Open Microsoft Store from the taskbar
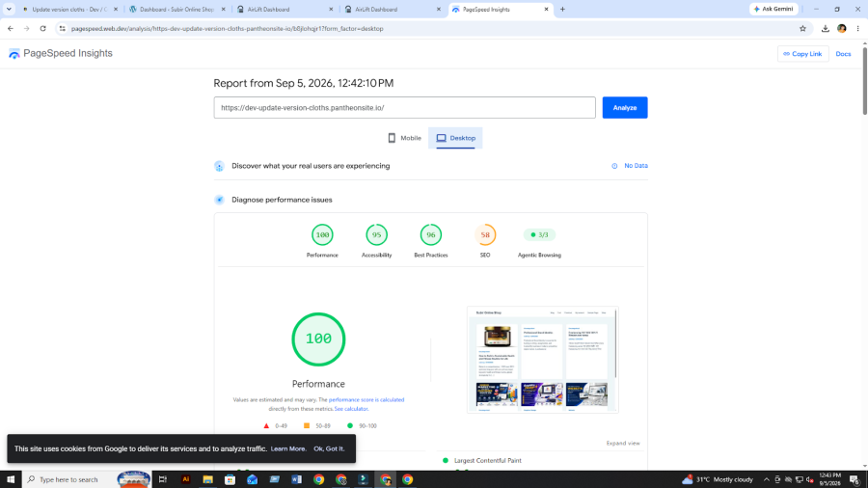 230,479
